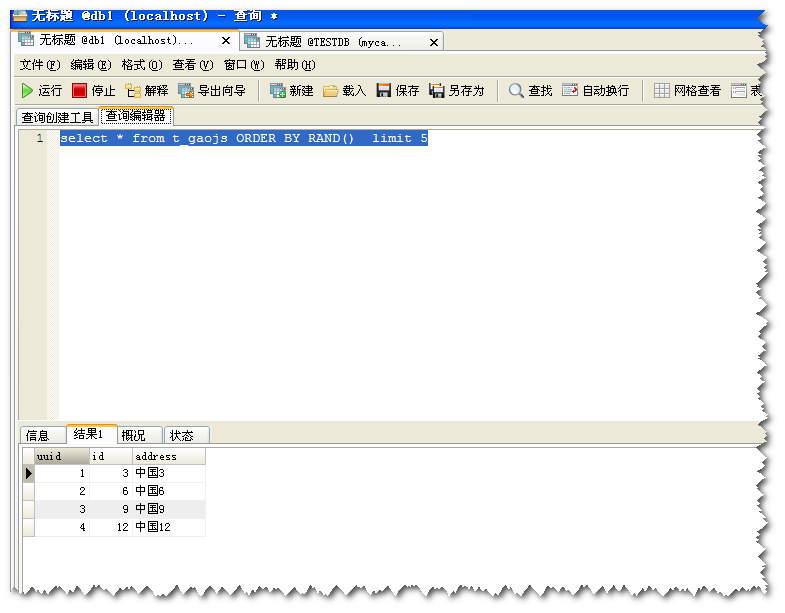
Task: Close the 无标题 @TESTDB tab
Action: (x=434, y=43)
